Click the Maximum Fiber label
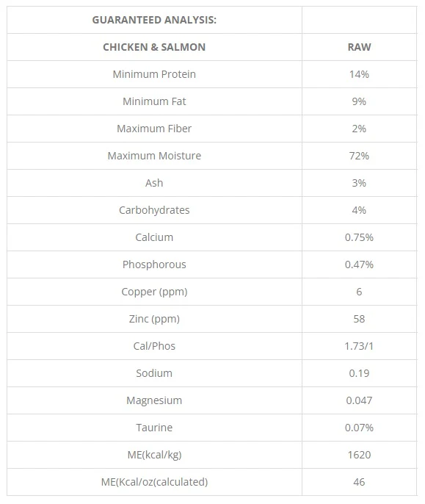This screenshot has width=425, height=504. pyautogui.click(x=154, y=129)
